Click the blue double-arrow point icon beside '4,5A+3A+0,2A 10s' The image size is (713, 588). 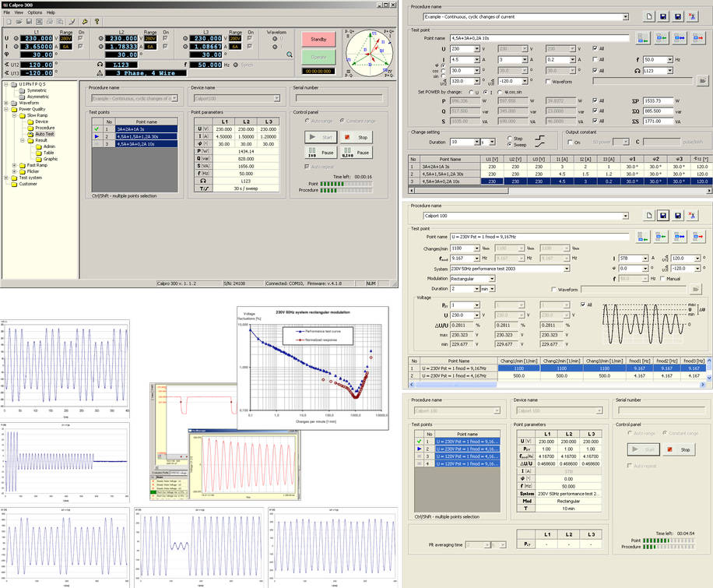click(680, 38)
